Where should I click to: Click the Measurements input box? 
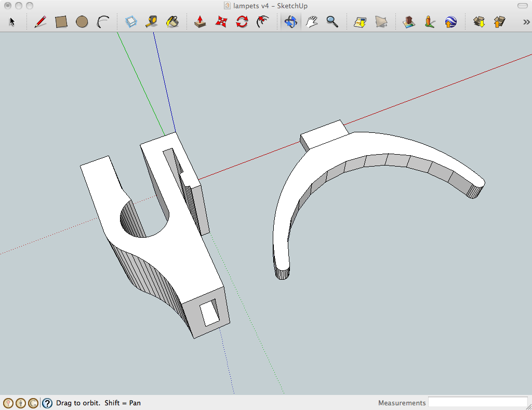click(477, 403)
